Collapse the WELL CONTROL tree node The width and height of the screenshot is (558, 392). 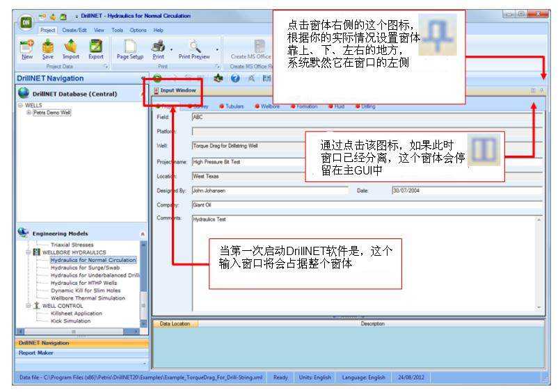pos(29,305)
